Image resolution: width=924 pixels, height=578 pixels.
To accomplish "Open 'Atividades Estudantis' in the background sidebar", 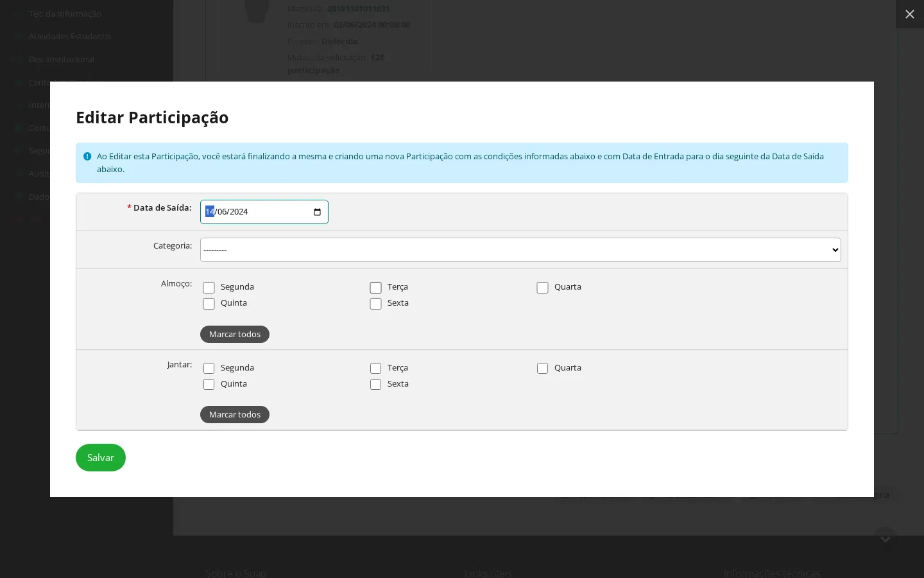I will click(x=70, y=36).
